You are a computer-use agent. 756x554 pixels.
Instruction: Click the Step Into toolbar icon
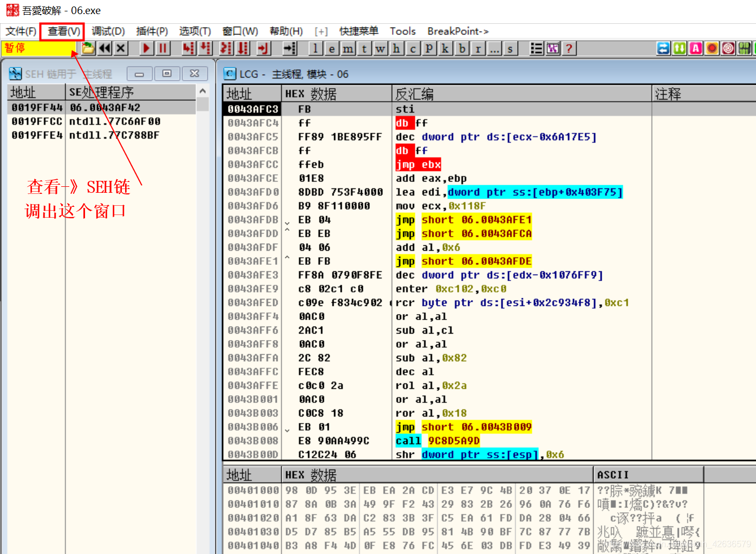pos(188,49)
